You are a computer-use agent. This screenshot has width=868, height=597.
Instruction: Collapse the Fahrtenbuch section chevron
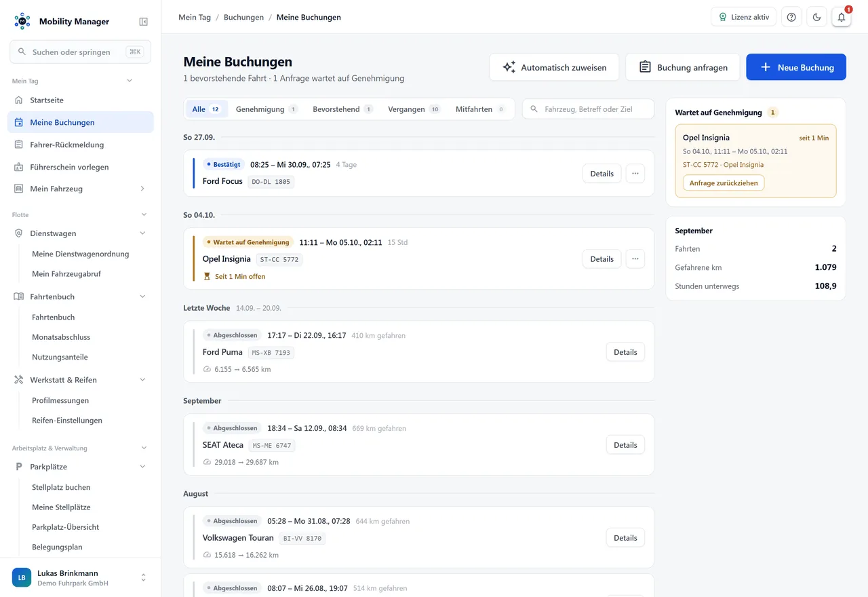point(142,296)
